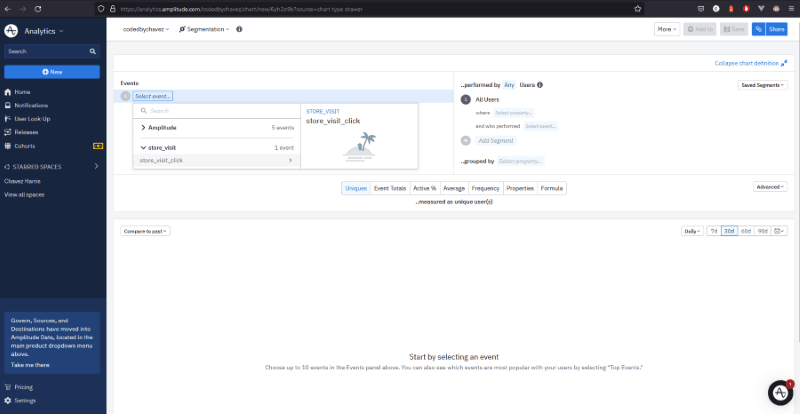Click View all spaces link
The width and height of the screenshot is (800, 414).
[x=24, y=194]
